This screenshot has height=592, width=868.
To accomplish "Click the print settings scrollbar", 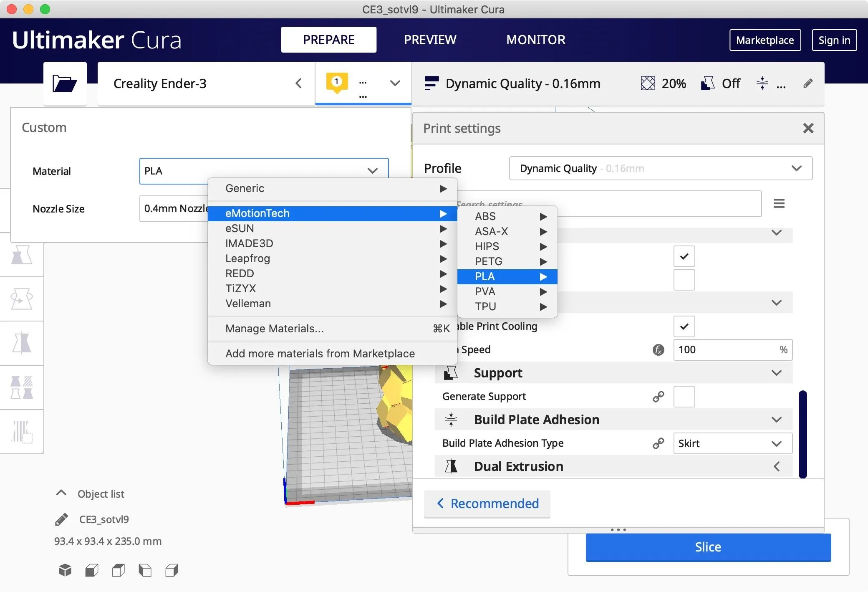I will point(802,434).
